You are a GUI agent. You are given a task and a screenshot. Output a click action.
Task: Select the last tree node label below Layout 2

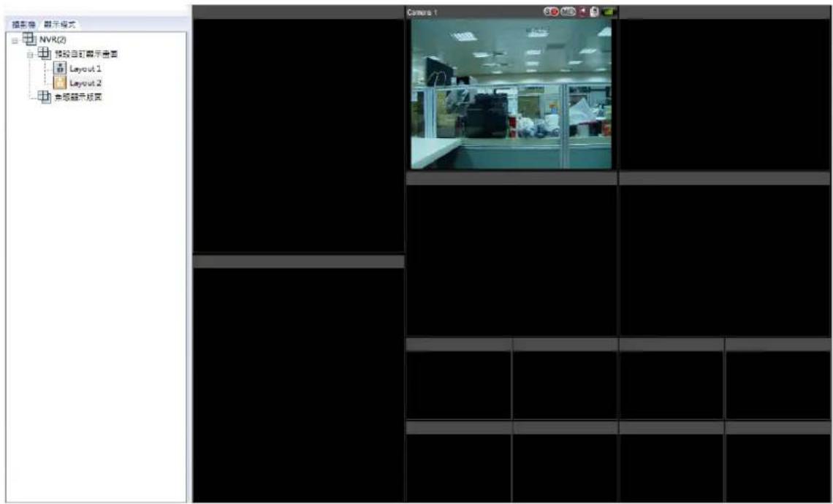[78, 98]
